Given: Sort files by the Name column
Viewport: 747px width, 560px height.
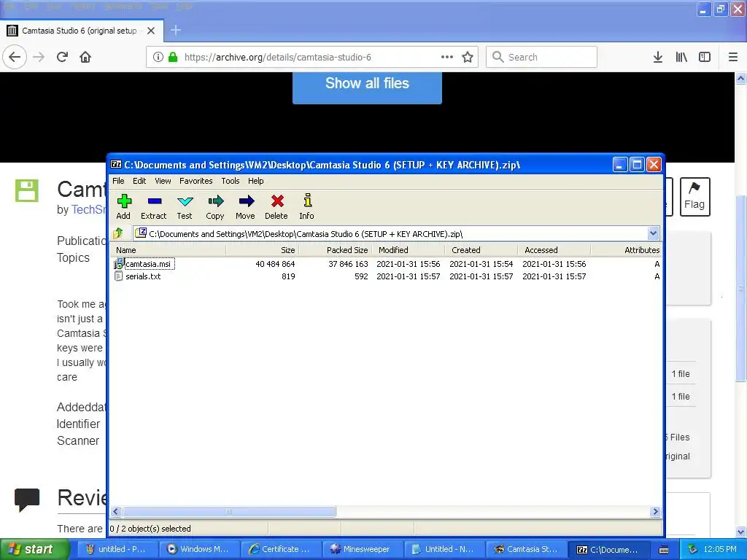Looking at the screenshot, I should point(169,250).
